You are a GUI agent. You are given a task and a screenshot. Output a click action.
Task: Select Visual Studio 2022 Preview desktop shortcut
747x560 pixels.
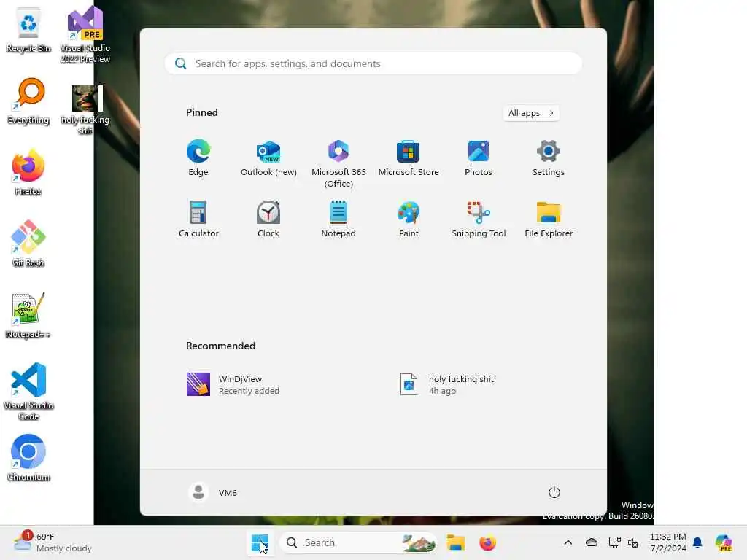coord(85,35)
